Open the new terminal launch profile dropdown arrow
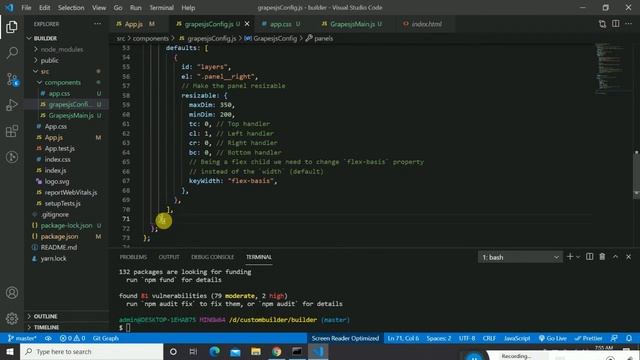Screen dimensions: 640x360 coord(578,257)
